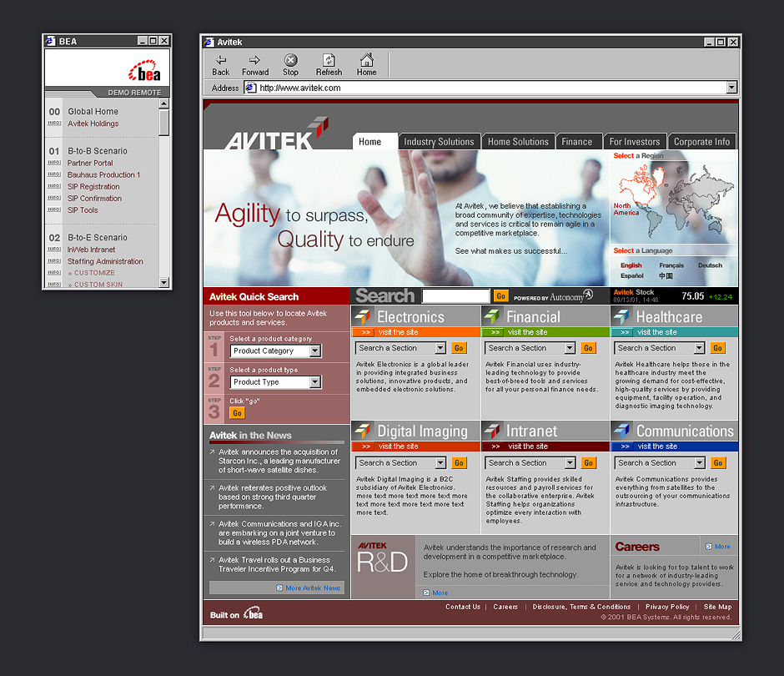Click Go button next to search field
Viewport: 784px width, 676px height.
(500, 296)
